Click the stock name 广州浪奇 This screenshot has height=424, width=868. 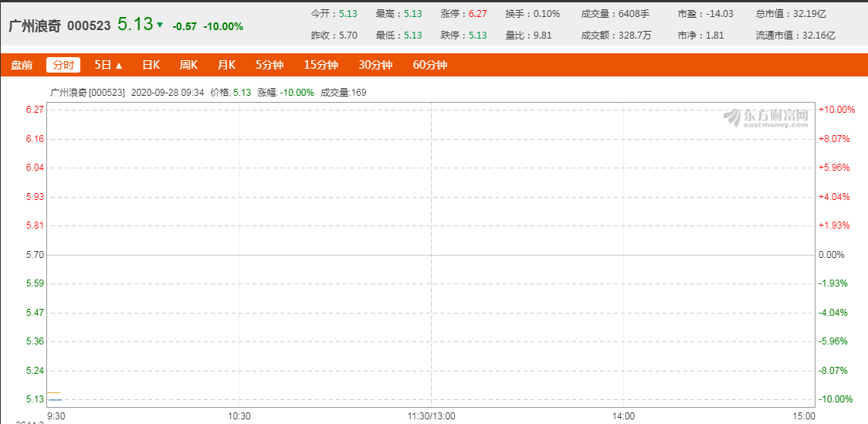tap(35, 25)
